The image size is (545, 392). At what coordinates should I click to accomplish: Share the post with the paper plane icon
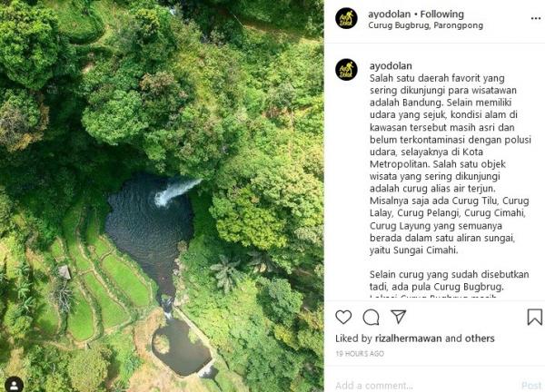point(399,317)
